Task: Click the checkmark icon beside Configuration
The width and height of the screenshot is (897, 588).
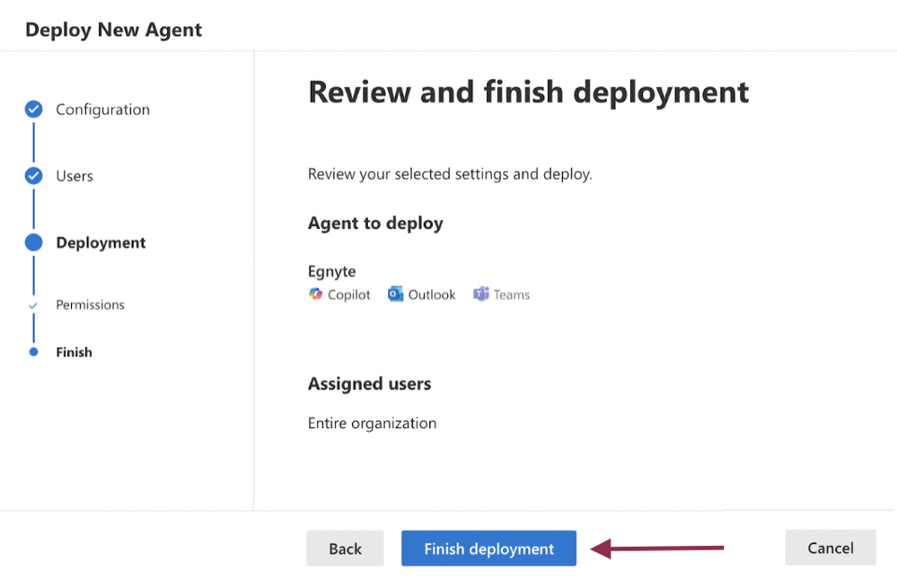Action: pyautogui.click(x=33, y=109)
